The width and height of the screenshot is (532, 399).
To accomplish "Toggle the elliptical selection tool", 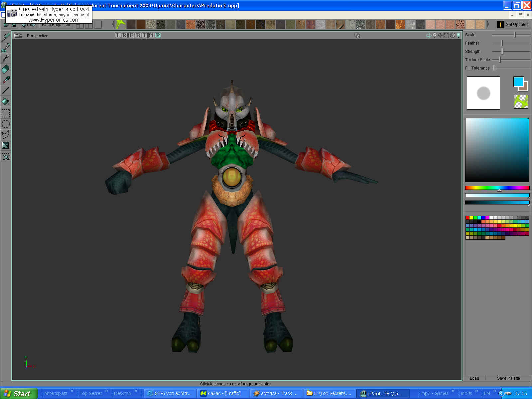I will 6,124.
